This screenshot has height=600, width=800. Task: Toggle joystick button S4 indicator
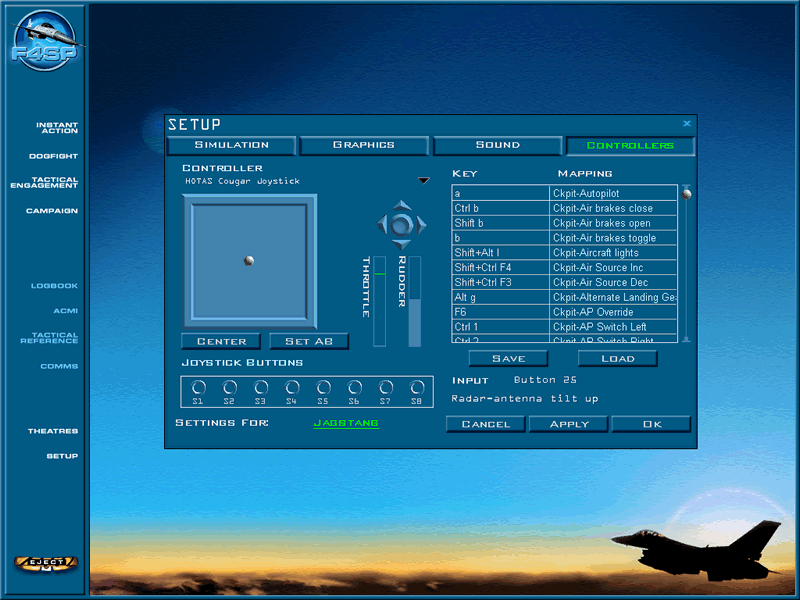click(x=292, y=387)
